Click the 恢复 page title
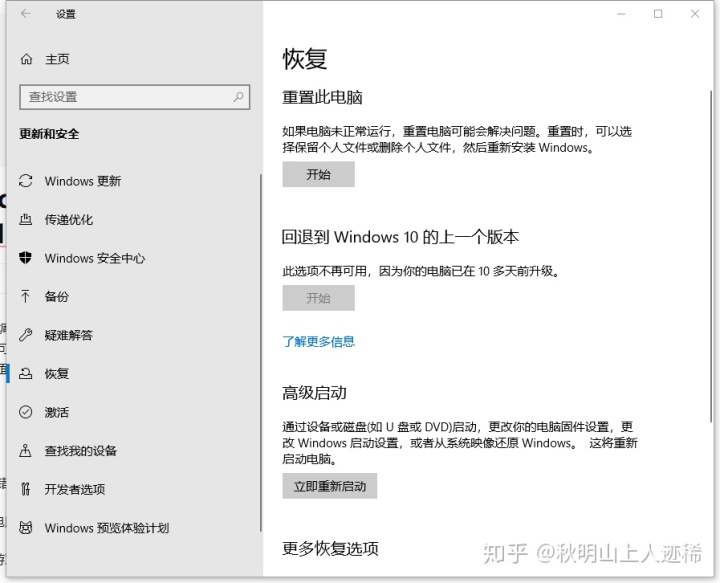720x583 pixels. (304, 59)
